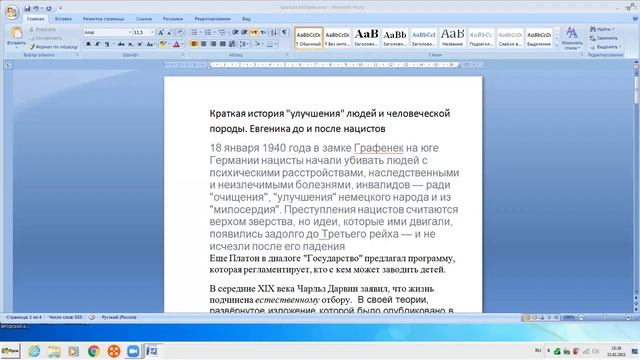Justify the paragraph text

pyautogui.click(x=222, y=44)
